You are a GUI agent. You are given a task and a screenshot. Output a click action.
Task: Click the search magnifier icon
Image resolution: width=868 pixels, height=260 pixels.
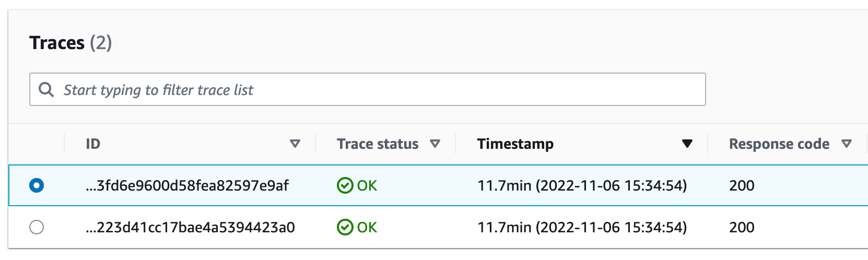pyautogui.click(x=46, y=90)
